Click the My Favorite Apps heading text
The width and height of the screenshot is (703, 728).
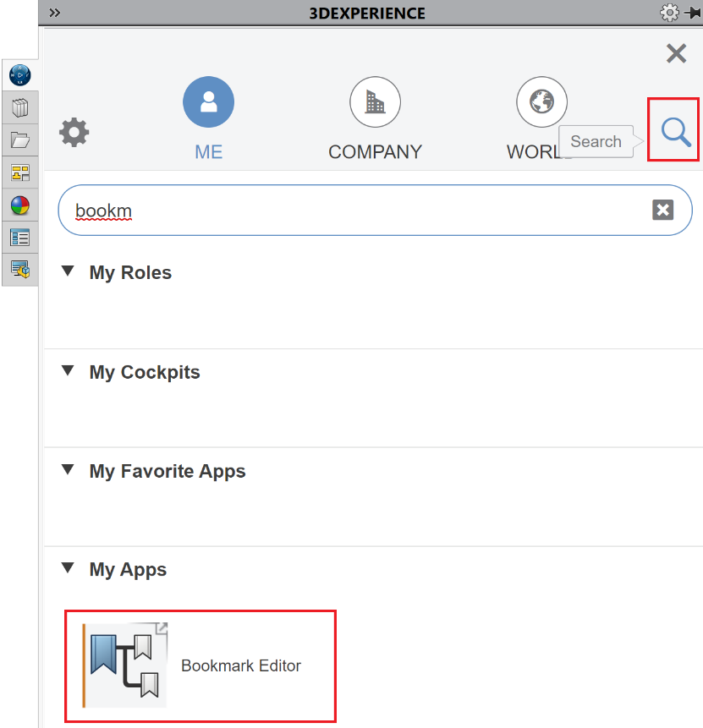pyautogui.click(x=168, y=471)
